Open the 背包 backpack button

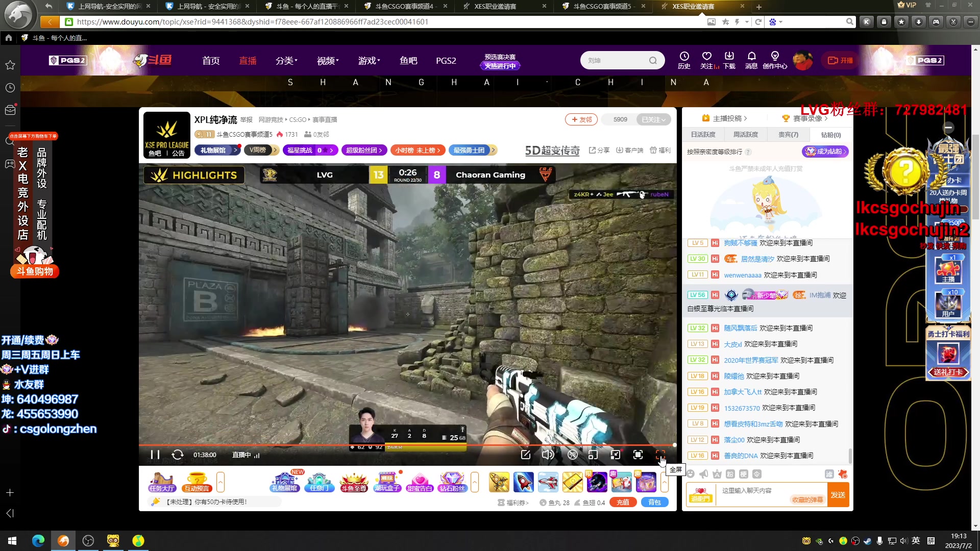[x=655, y=503]
